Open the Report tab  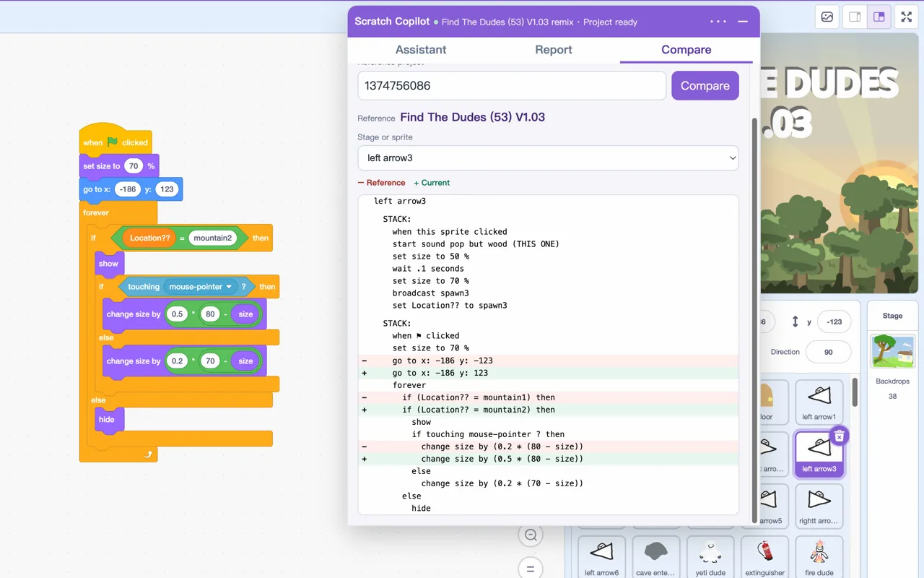click(554, 50)
